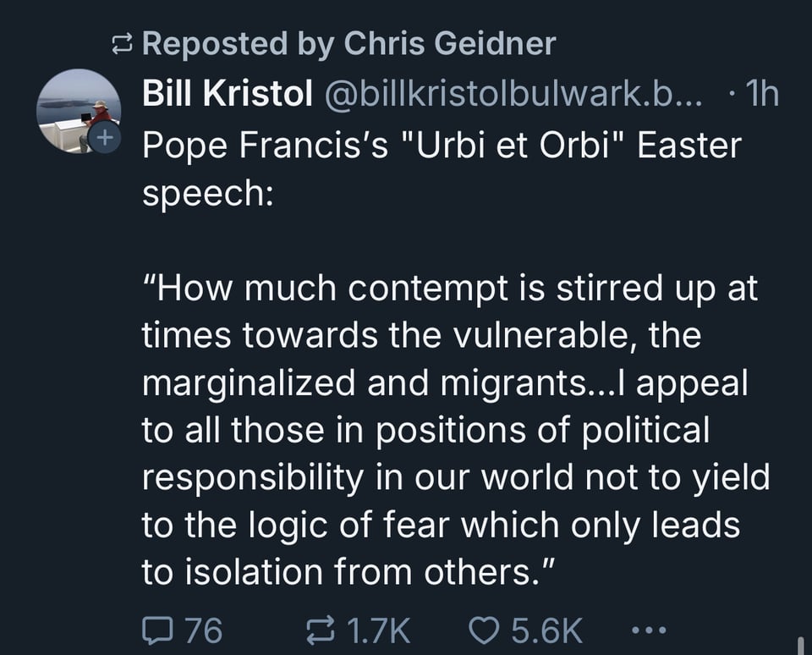Viewport: 812px width, 655px height.
Task: Click the 1.7K reposts count
Action: point(378,630)
